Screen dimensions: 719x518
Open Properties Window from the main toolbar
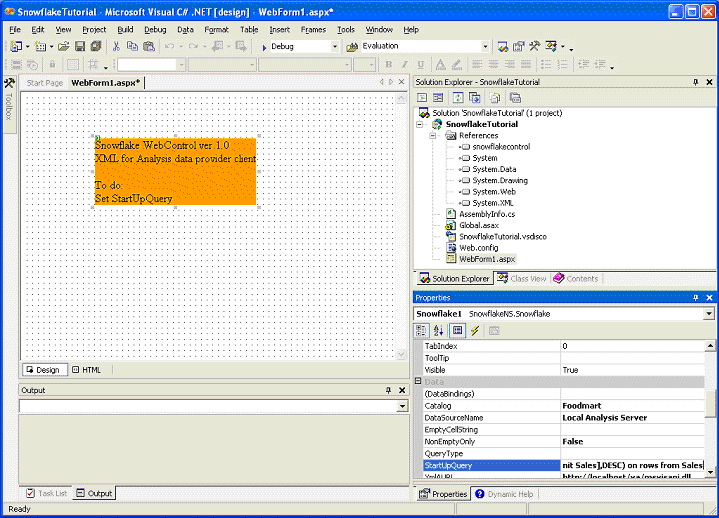pos(519,46)
